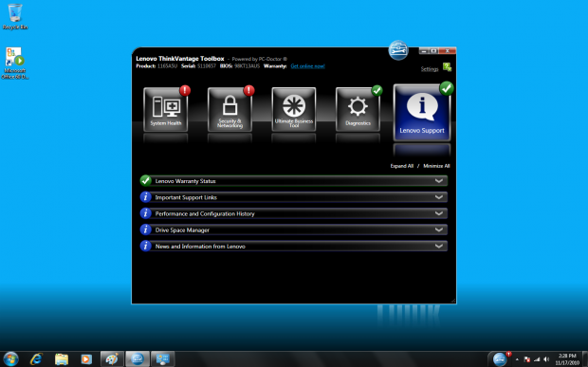The image size is (588, 367).
Task: Click Expand All sections
Action: pos(401,166)
